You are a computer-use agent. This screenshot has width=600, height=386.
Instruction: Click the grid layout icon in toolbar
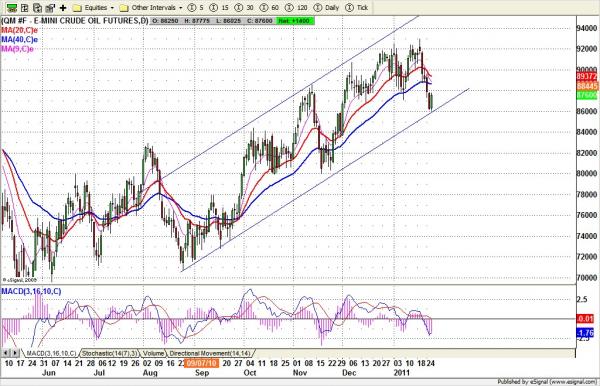pyautogui.click(x=24, y=8)
